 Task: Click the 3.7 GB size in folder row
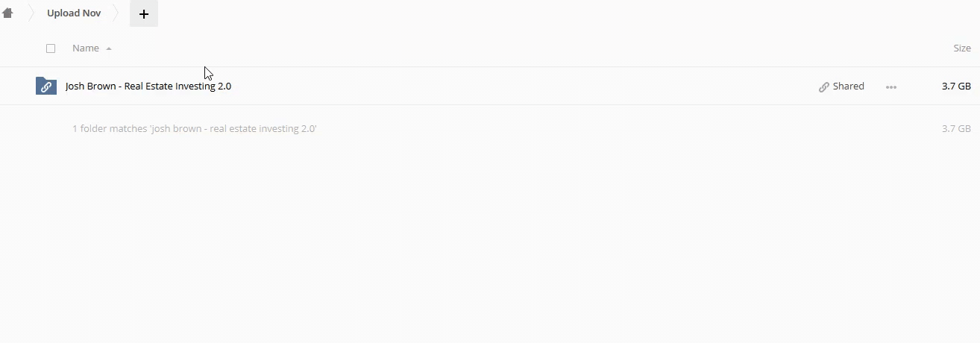point(955,86)
